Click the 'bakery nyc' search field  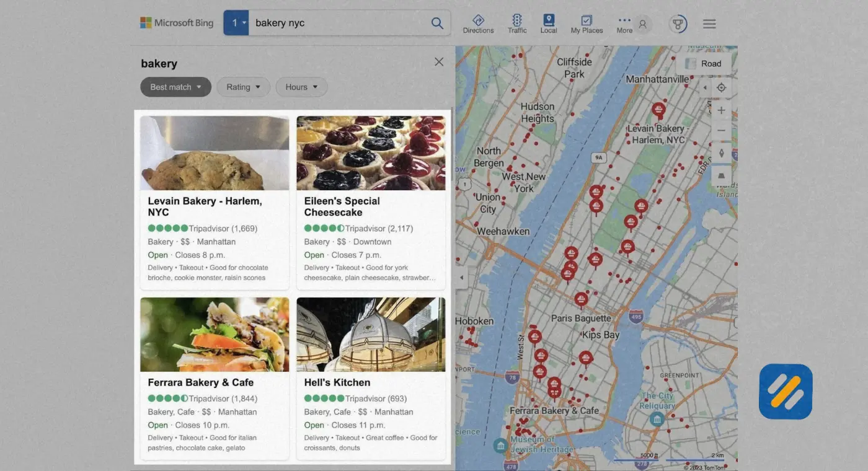(x=338, y=23)
